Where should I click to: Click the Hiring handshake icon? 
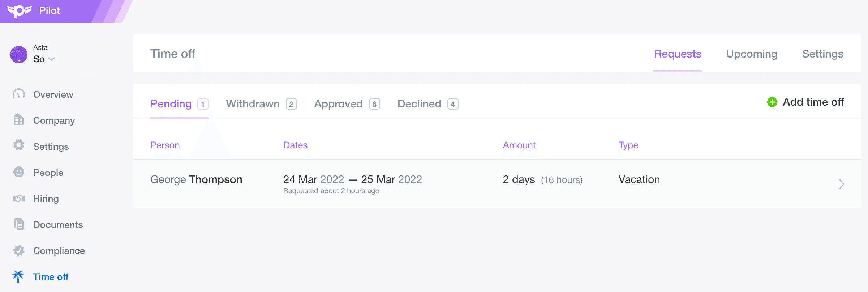19,198
